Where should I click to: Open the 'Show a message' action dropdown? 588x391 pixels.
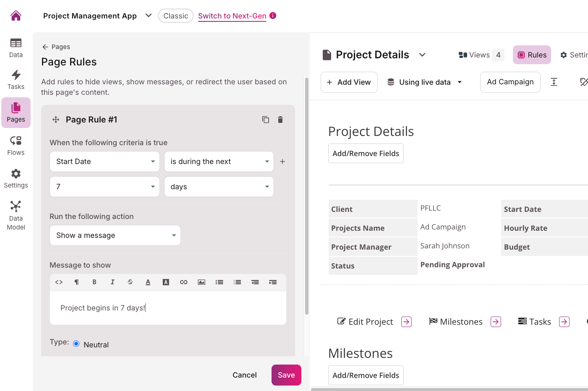click(x=115, y=235)
